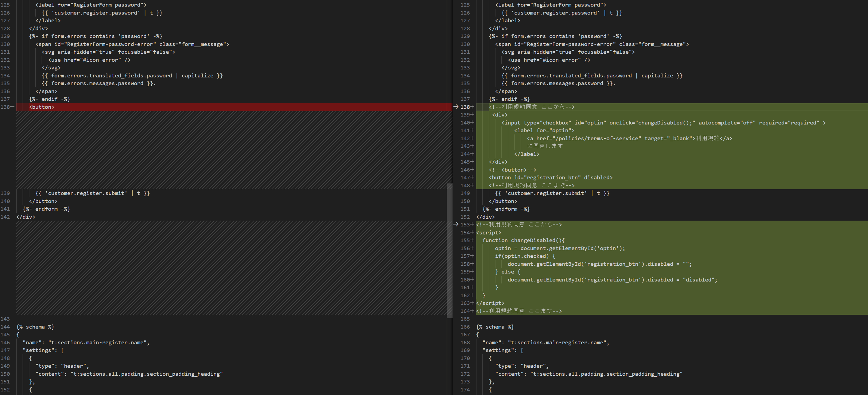
Task: Click the opening <script> tag on right
Action: tap(489, 233)
